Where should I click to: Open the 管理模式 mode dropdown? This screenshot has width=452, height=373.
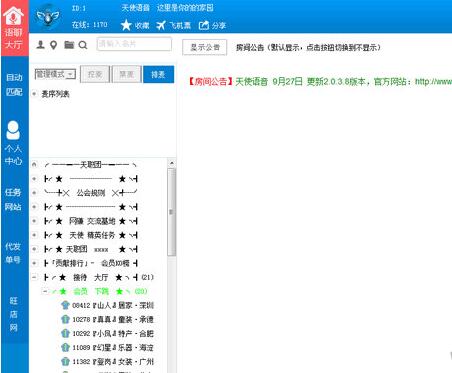point(55,74)
